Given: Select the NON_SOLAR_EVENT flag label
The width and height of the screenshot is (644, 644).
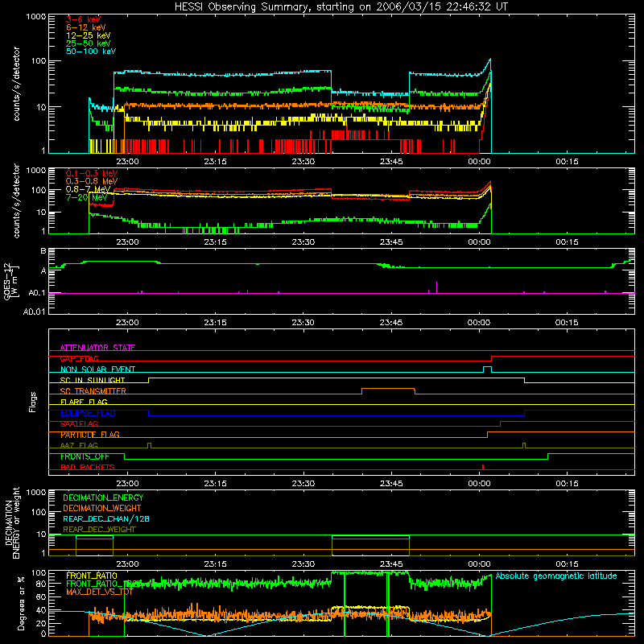Looking at the screenshot, I should [x=97, y=369].
